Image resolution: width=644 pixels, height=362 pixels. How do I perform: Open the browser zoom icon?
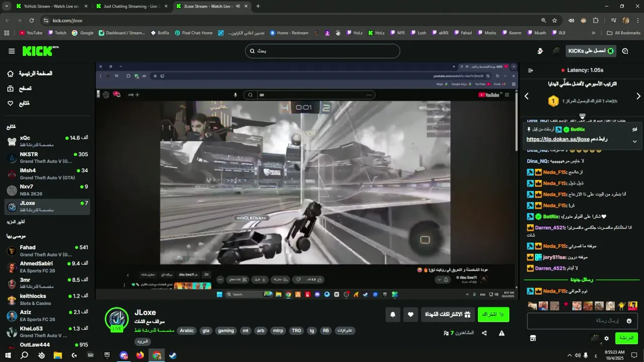click(x=543, y=21)
